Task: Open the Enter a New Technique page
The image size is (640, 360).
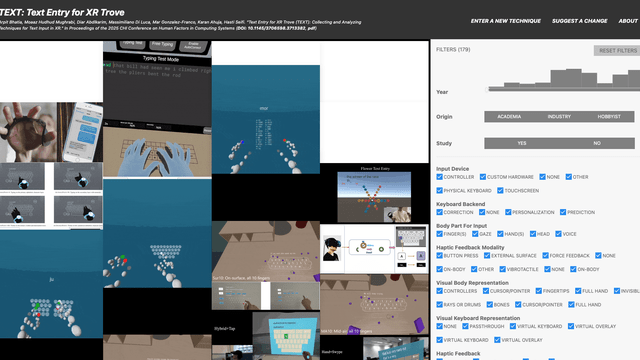Action: [x=505, y=21]
